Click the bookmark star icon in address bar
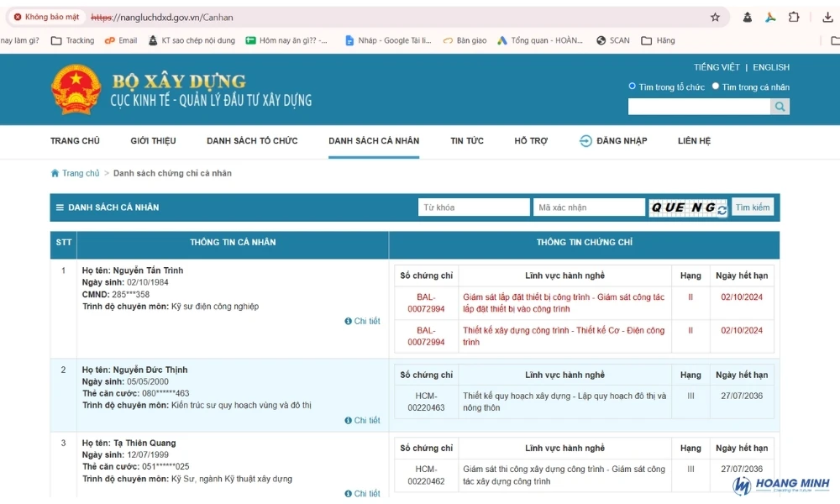840x504 pixels. click(715, 17)
